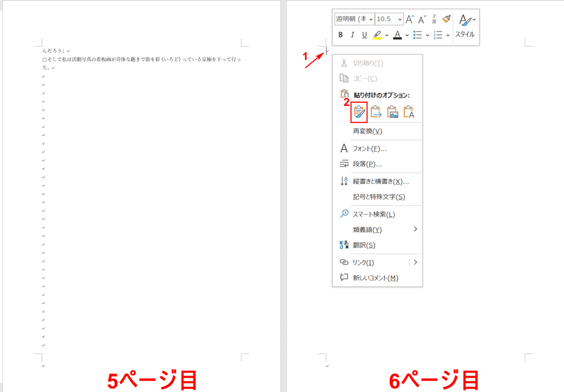Click the styles dropdown chevron
Viewport: 564px width, 392px height.
[x=474, y=20]
